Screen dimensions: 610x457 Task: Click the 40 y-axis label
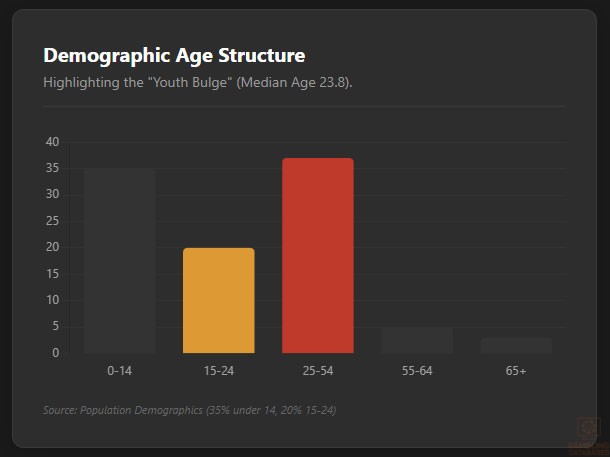tap(53, 142)
